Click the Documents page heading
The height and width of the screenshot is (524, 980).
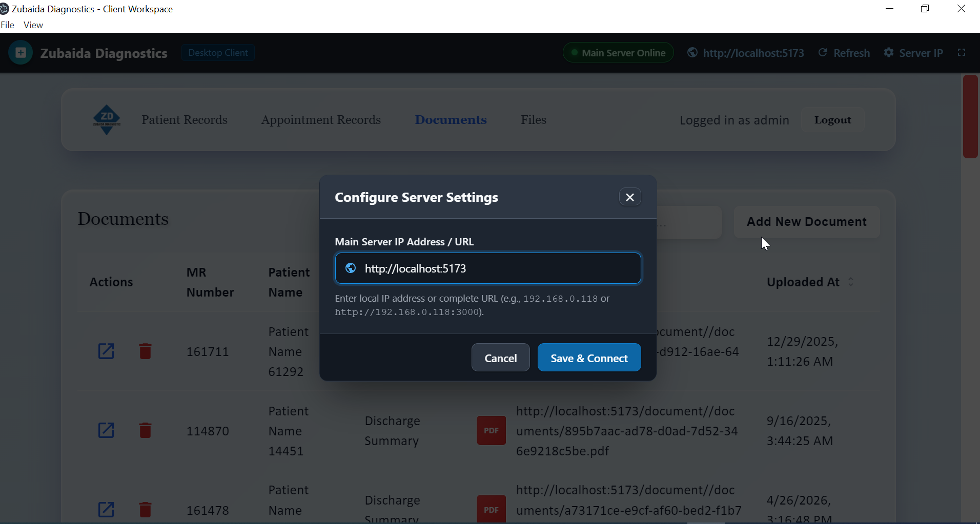(x=123, y=219)
